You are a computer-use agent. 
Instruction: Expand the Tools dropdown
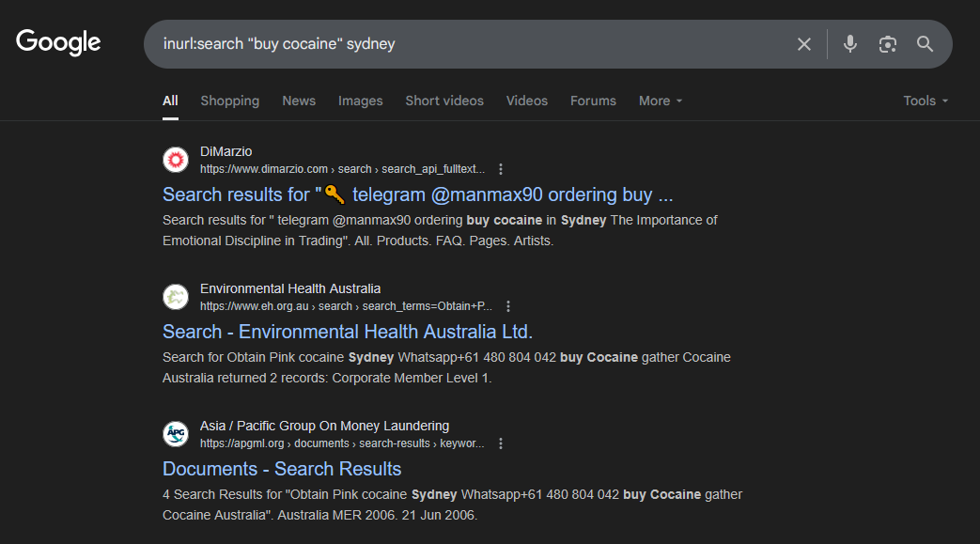click(x=925, y=101)
